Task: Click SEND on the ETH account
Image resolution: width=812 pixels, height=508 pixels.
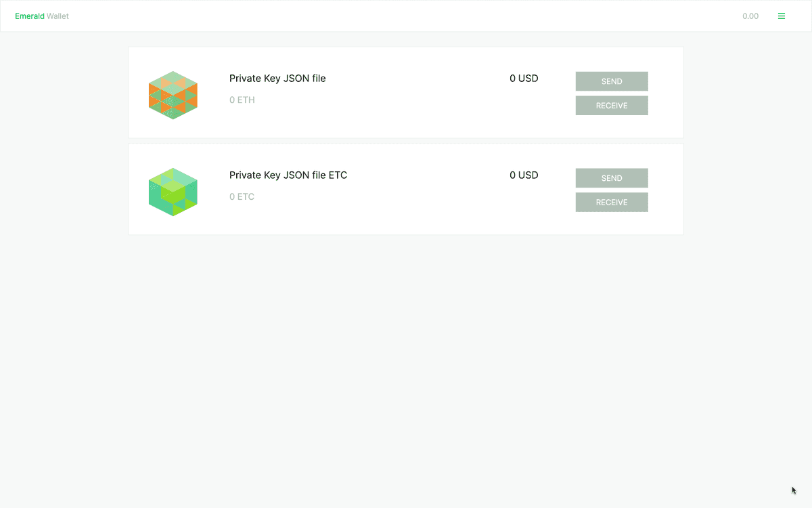Action: coord(611,81)
